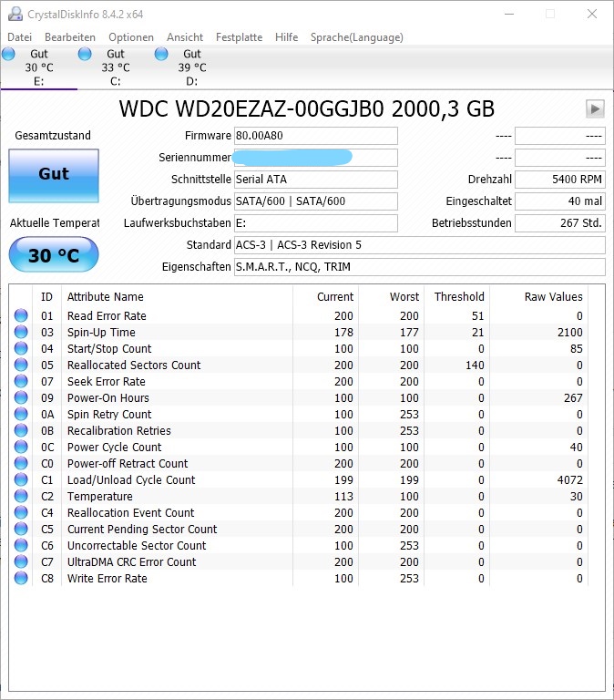This screenshot has height=700, width=614.
Task: Select the Spin-Up Time attribute name
Action: click(x=101, y=332)
